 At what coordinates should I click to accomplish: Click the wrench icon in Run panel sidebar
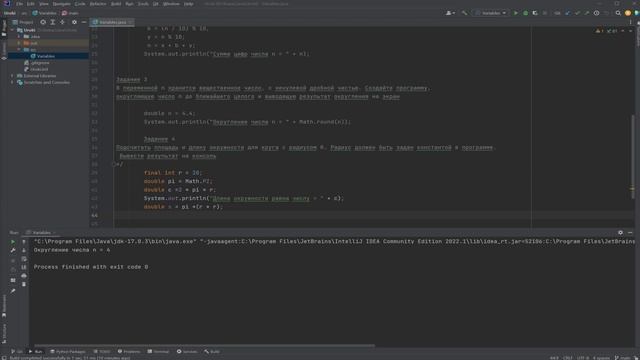pos(13,250)
